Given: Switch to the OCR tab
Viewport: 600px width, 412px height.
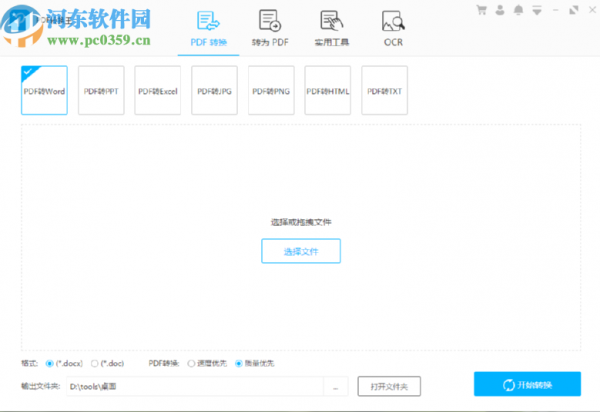Looking at the screenshot, I should 393,29.
